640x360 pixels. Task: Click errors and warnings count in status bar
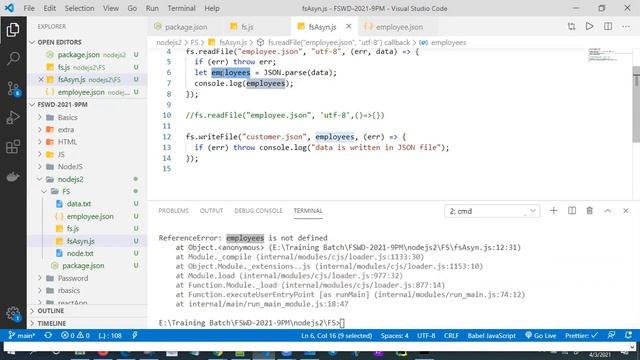point(75,336)
